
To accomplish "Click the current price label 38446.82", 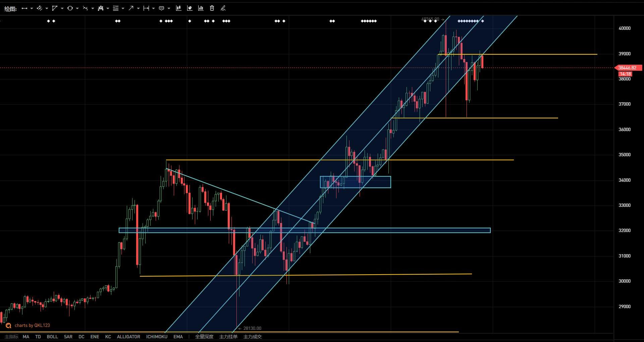I will (x=627, y=68).
